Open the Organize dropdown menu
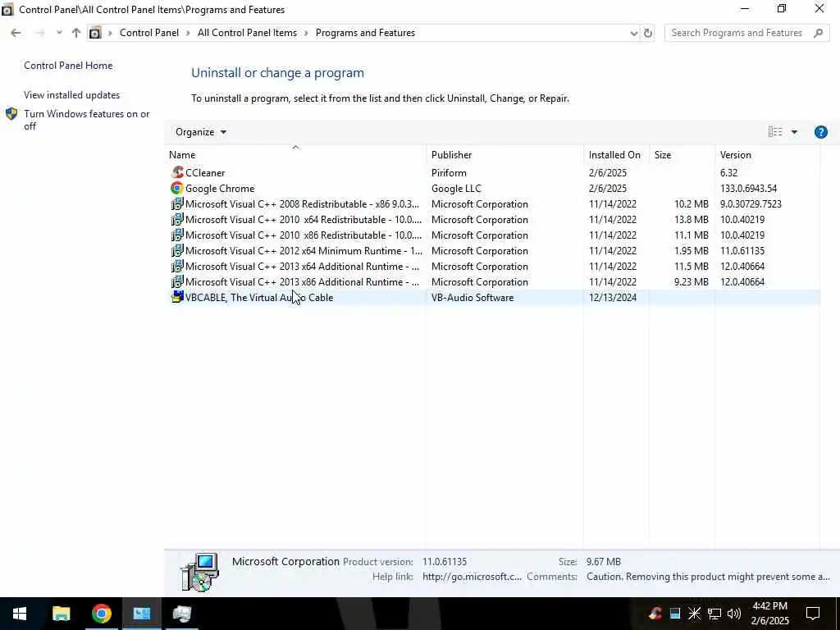 point(201,132)
